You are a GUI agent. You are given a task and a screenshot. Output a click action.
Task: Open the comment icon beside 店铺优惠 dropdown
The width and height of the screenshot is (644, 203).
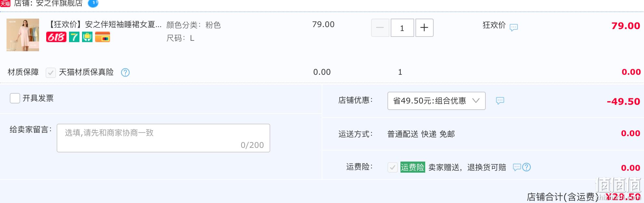pos(500,101)
